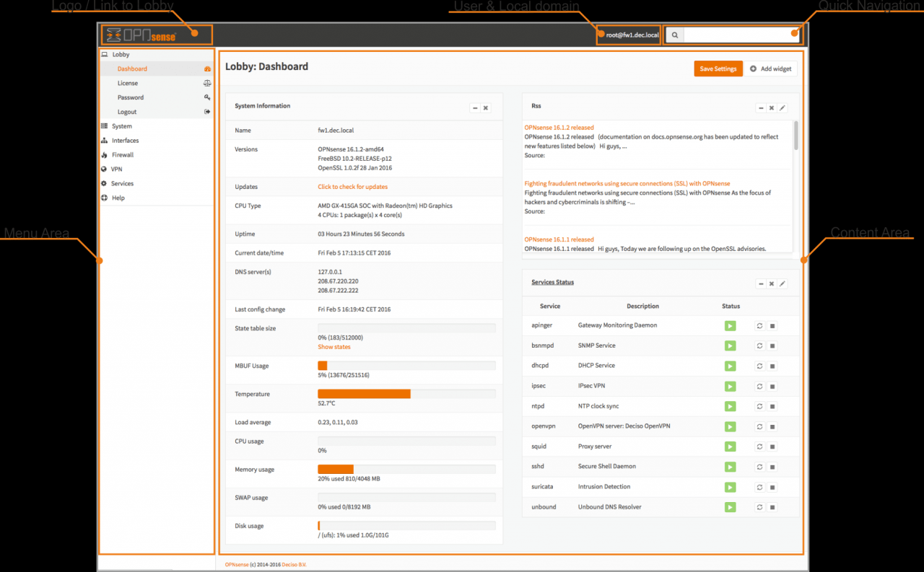Click the pencil icon on Services Status widget
Viewport: 924px width, 572px height.
(783, 284)
